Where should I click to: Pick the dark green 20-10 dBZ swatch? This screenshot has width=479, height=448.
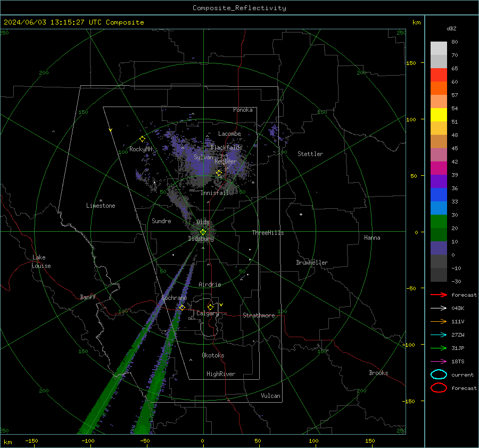tap(439, 235)
